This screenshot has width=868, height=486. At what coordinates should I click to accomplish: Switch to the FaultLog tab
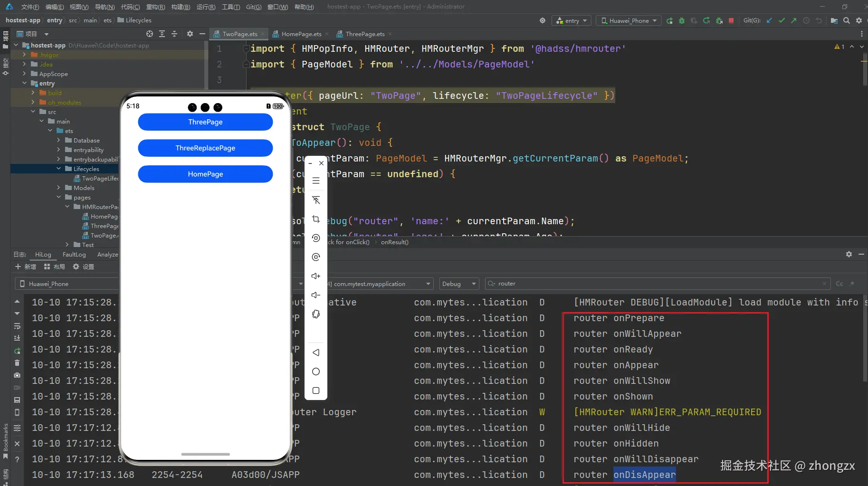coord(74,254)
